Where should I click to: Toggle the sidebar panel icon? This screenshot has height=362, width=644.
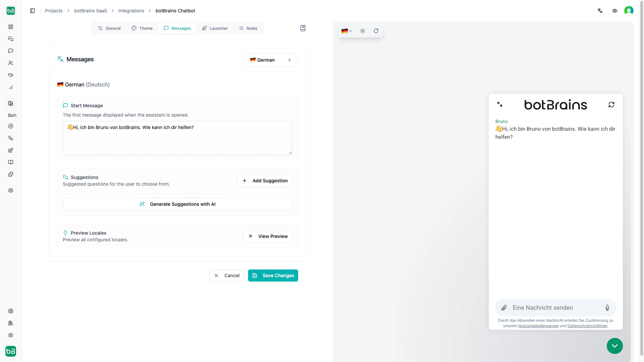[x=33, y=11]
